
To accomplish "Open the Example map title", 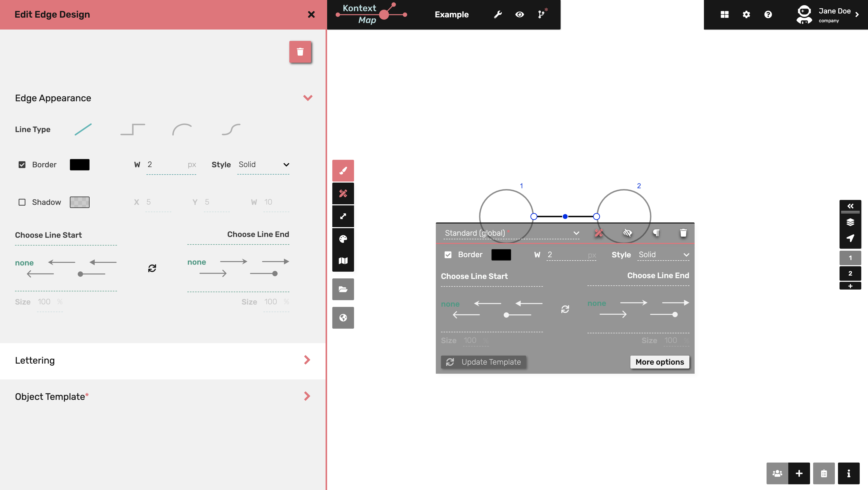I will (x=452, y=15).
